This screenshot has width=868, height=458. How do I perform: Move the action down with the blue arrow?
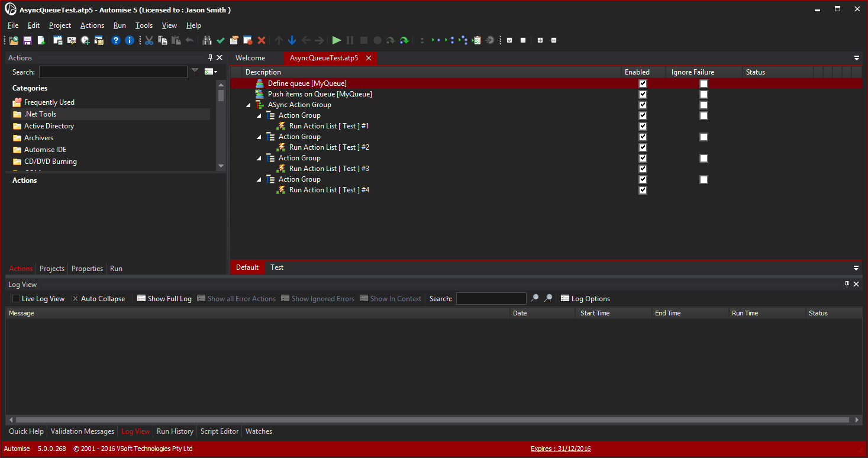click(x=292, y=40)
